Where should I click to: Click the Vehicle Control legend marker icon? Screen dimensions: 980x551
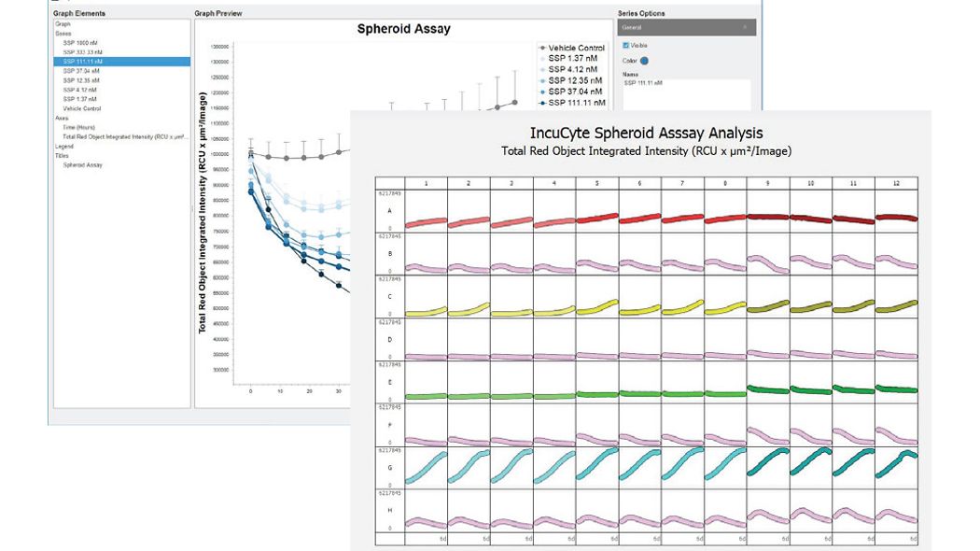coord(543,47)
